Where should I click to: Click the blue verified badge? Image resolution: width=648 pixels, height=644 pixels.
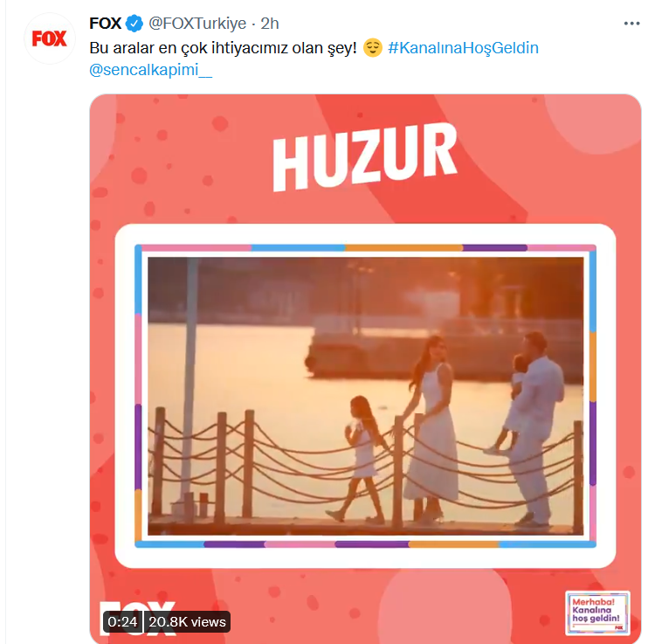pos(134,24)
